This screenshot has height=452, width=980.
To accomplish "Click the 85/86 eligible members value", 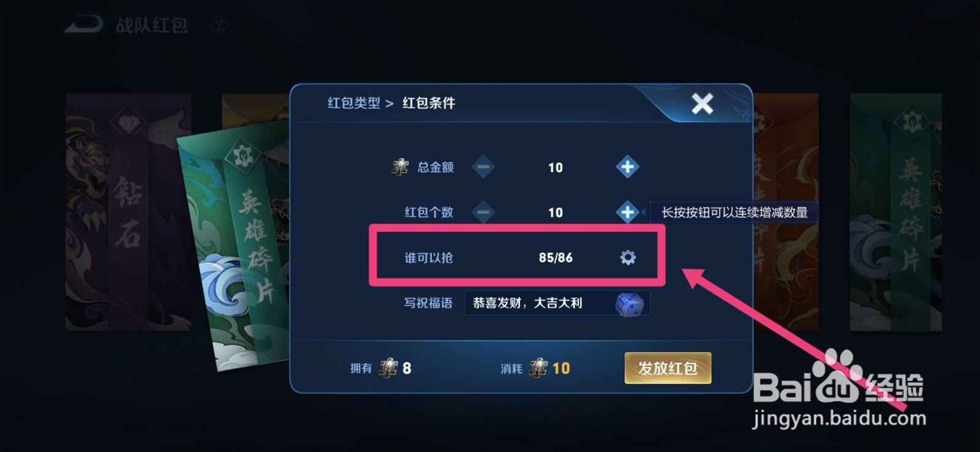I will click(x=556, y=258).
